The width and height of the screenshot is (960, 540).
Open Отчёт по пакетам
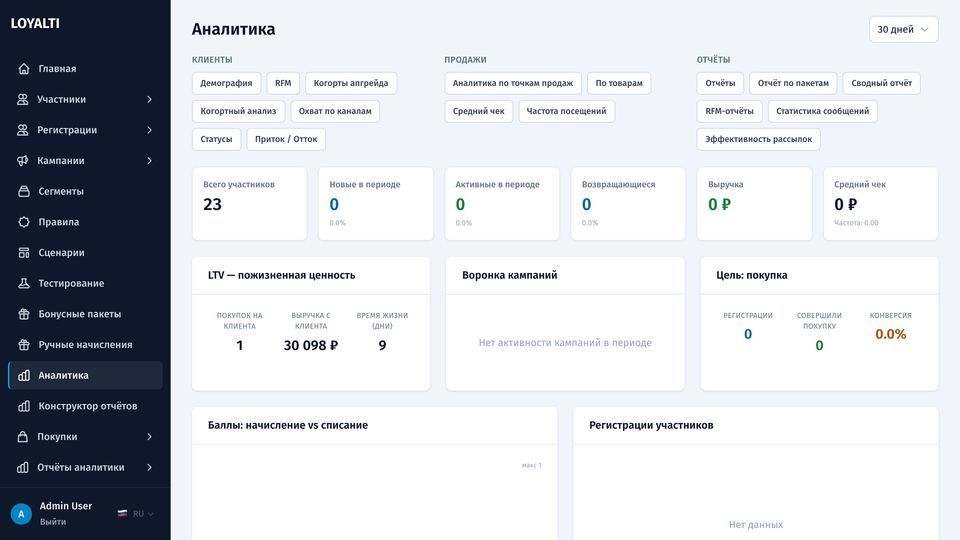pos(793,83)
